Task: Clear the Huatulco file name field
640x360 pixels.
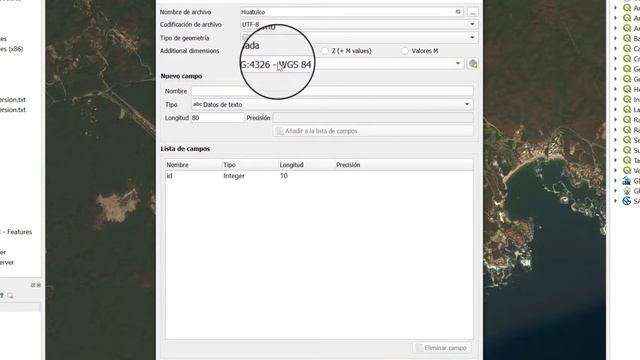Action: point(458,12)
